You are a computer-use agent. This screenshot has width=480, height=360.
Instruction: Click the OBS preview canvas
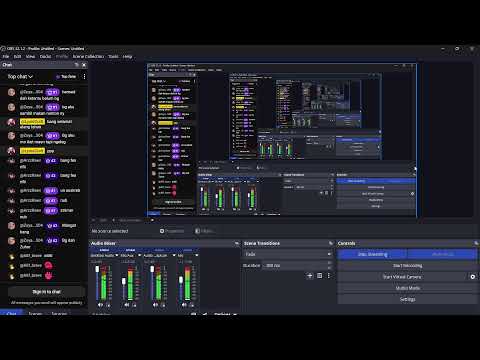(x=282, y=140)
